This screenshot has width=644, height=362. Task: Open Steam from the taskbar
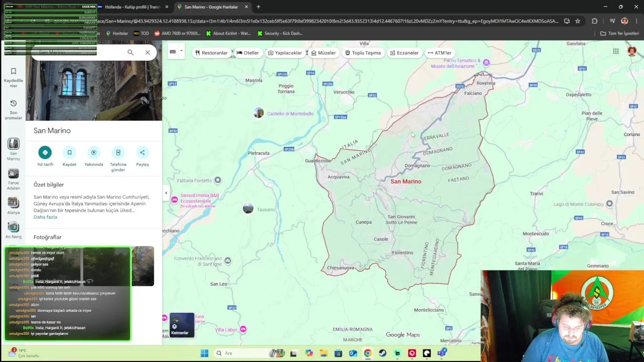pos(382,353)
